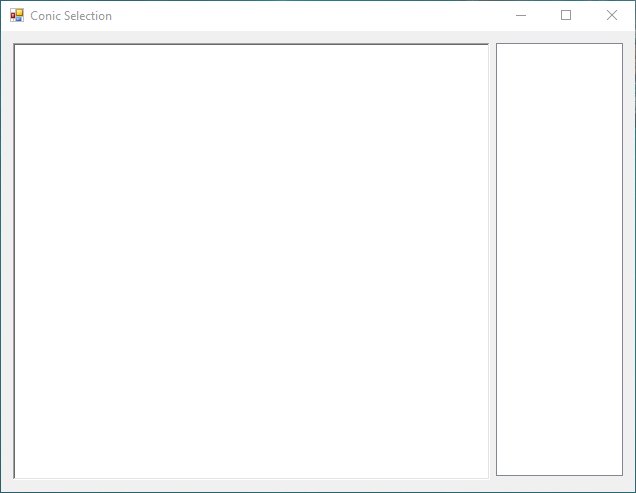Screen dimensions: 636x493
Task: Hit the X button in the title bar
Action: [612, 16]
